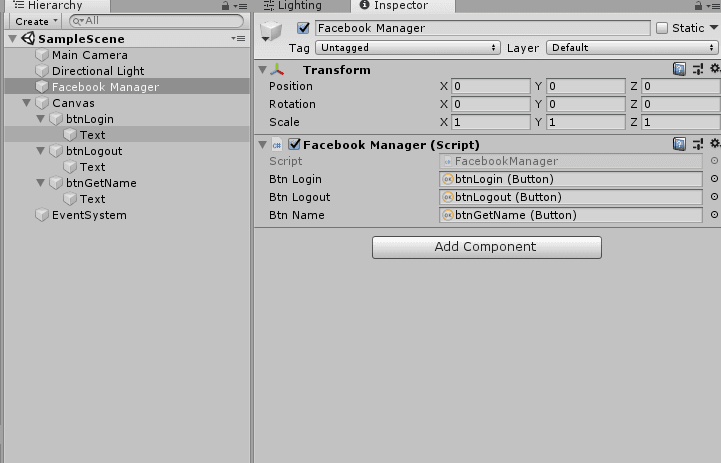The width and height of the screenshot is (721, 463).
Task: Click the Btn Login object field
Action: pos(571,179)
